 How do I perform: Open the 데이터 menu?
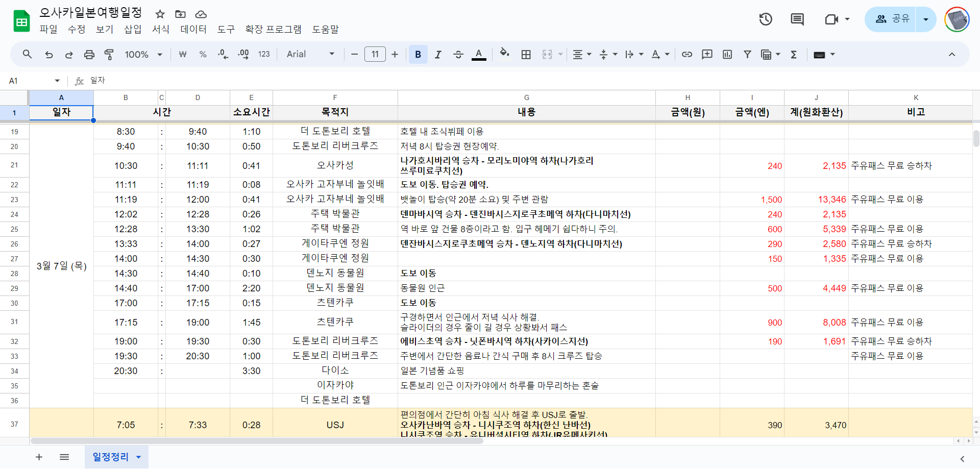point(193,30)
